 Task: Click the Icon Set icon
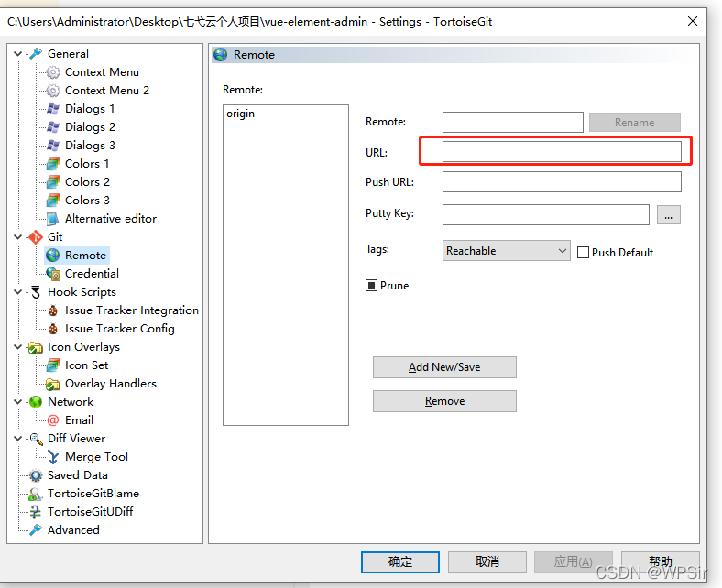[53, 365]
